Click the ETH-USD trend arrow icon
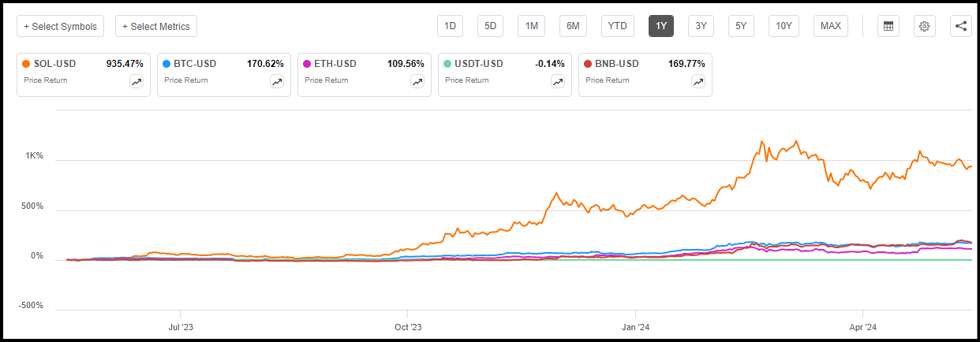The width and height of the screenshot is (980, 342). [x=417, y=81]
